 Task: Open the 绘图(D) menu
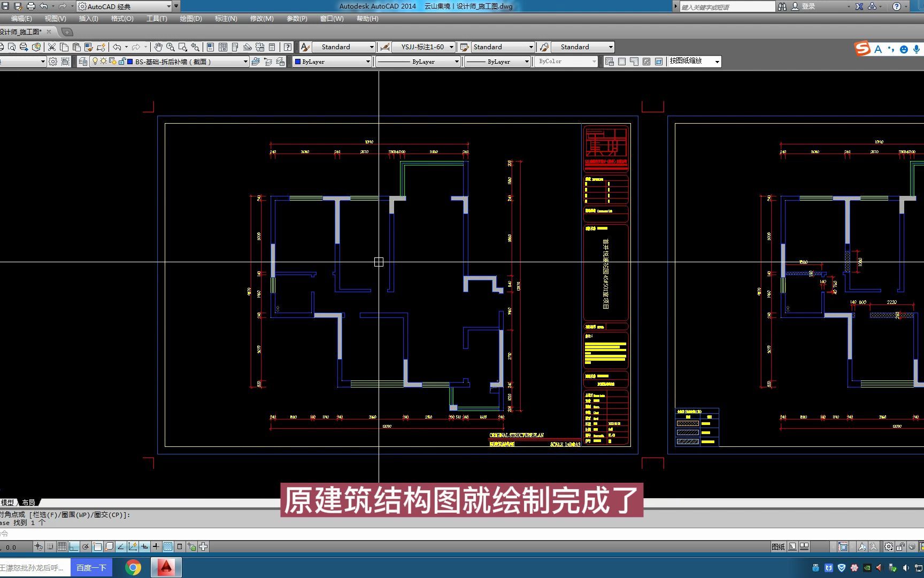191,19
